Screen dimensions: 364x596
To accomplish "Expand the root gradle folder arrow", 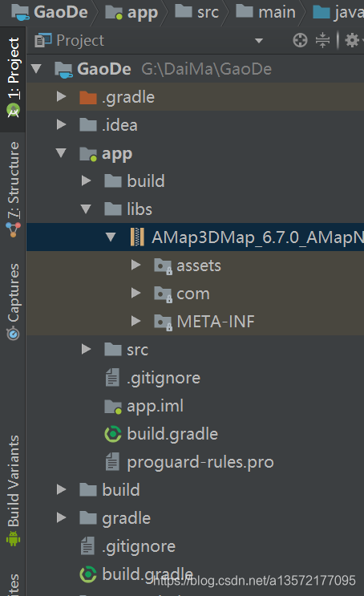I will pyautogui.click(x=61, y=517).
